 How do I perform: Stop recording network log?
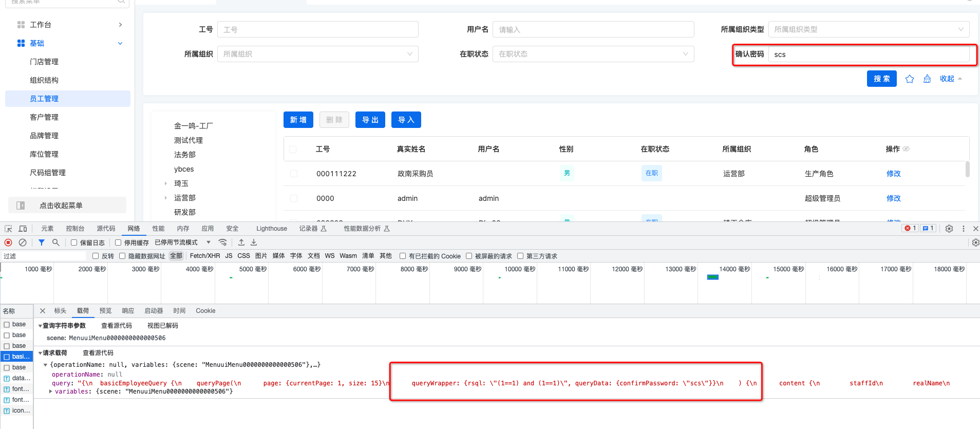click(8, 243)
